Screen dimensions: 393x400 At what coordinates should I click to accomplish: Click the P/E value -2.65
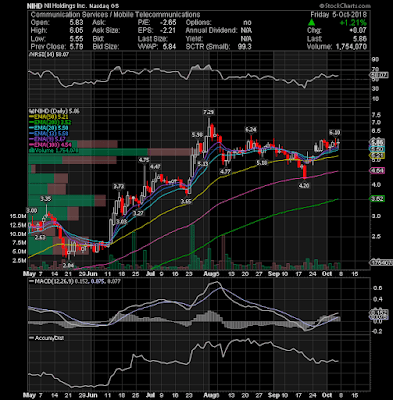pos(169,23)
